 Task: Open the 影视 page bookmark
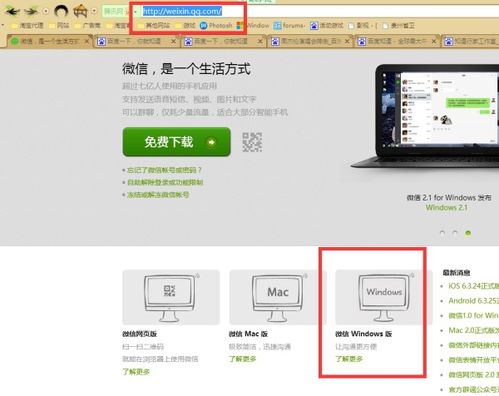(x=363, y=25)
